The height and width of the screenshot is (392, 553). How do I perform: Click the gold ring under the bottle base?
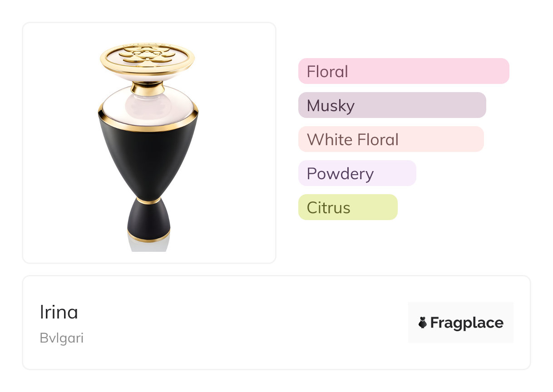pos(148,237)
